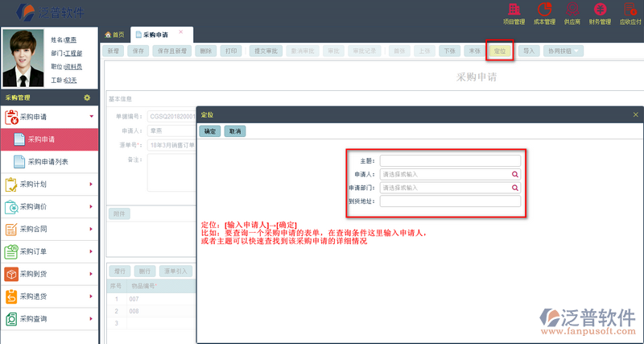
Task: Close the 采购申请 tab
Action: click(180, 32)
